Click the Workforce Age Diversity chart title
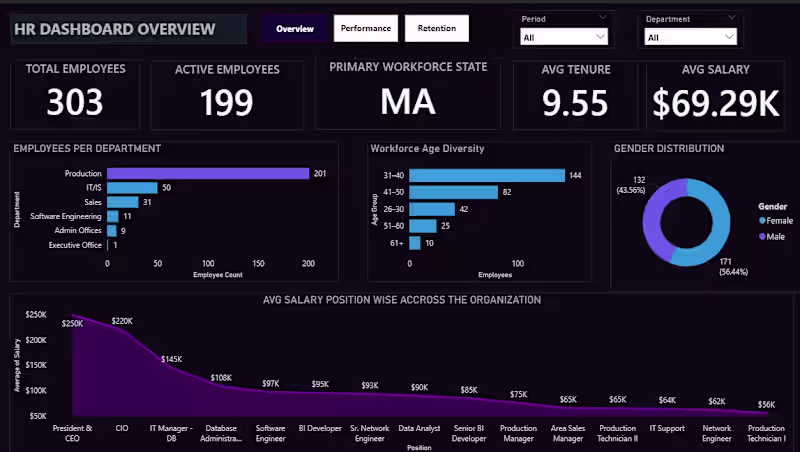The height and width of the screenshot is (452, 800). click(x=427, y=148)
